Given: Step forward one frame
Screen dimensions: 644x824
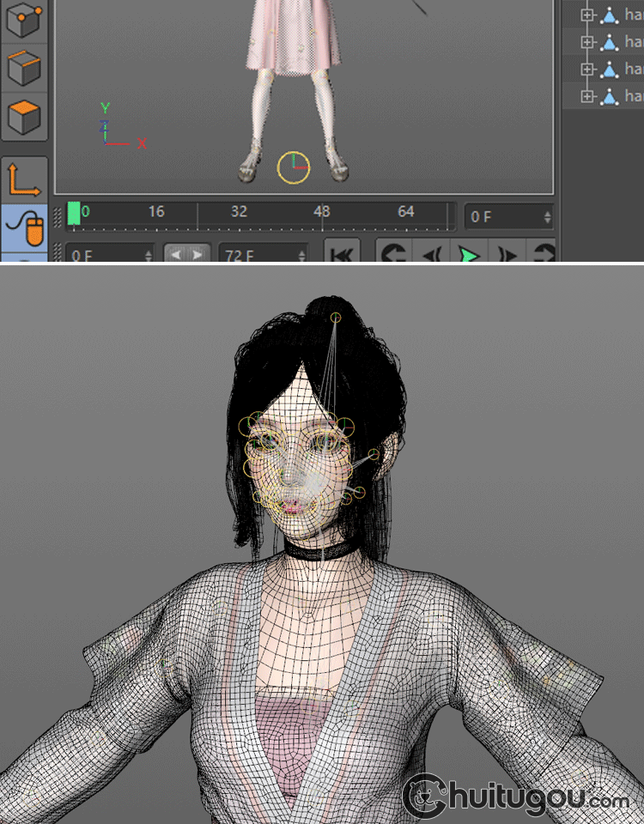Looking at the screenshot, I should click(508, 254).
